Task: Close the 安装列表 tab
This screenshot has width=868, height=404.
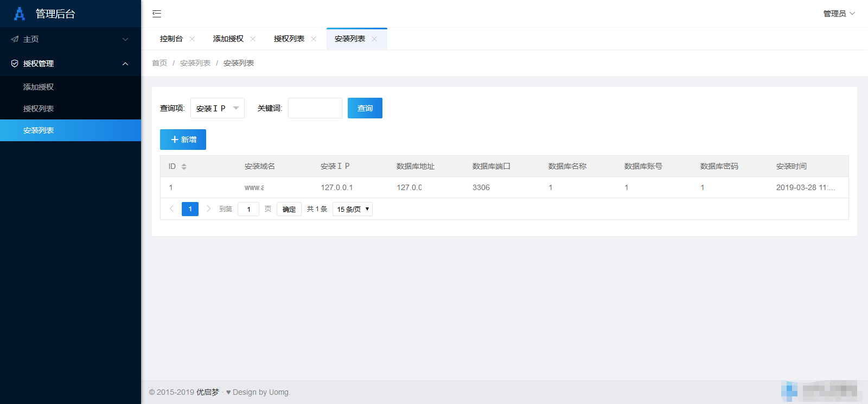Action: coord(374,39)
